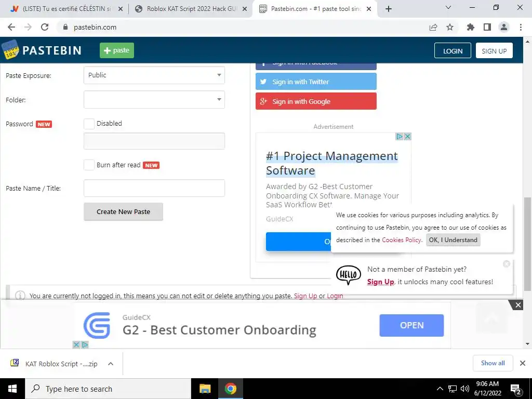This screenshot has width=532, height=399.
Task: Open a new browser tab
Action: (389, 9)
